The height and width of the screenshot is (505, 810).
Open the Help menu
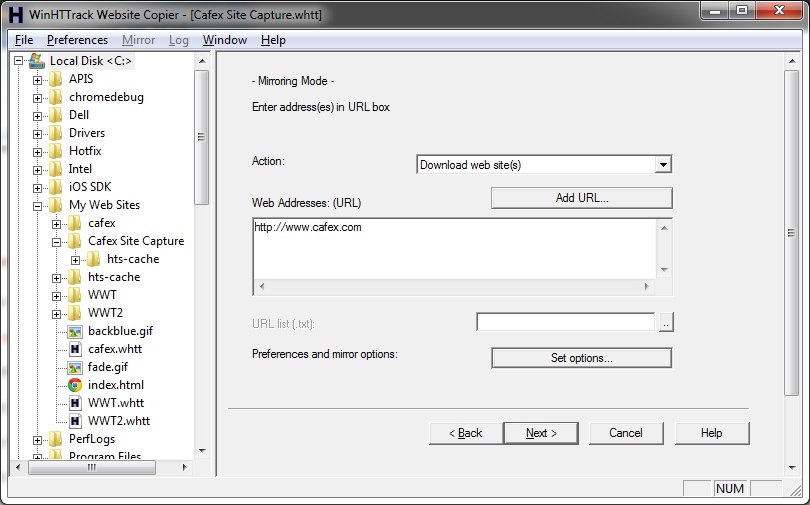273,40
